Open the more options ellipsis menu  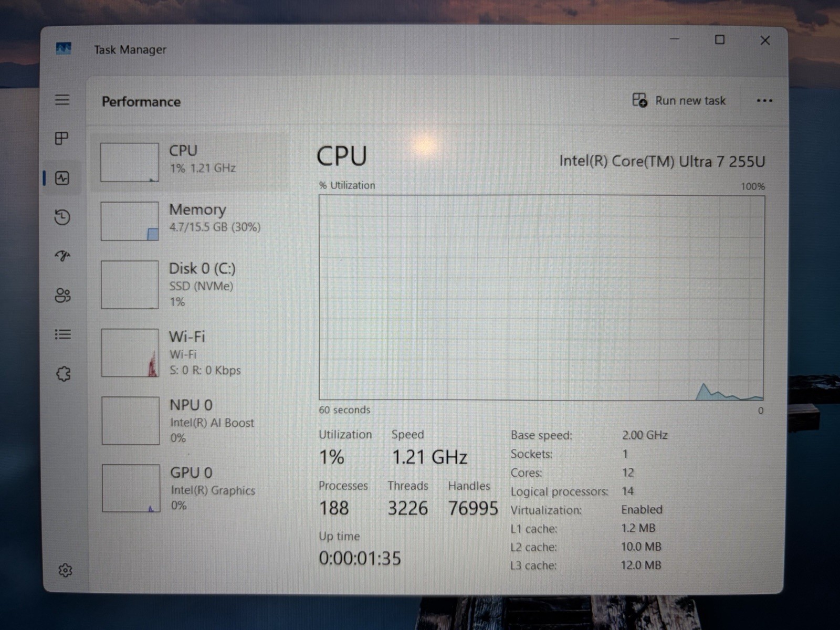[764, 101]
